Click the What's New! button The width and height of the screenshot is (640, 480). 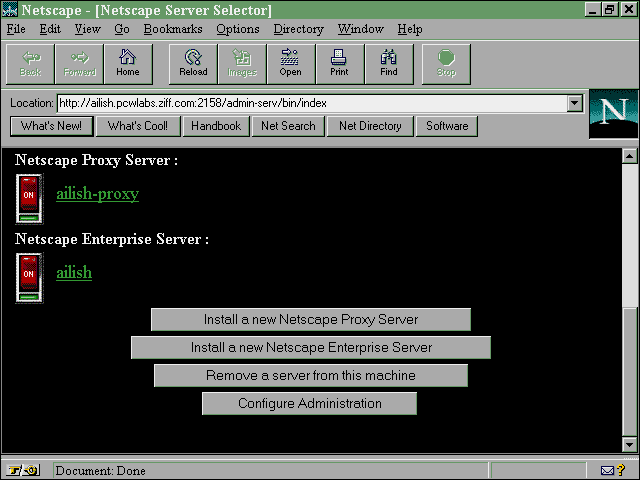(52, 126)
